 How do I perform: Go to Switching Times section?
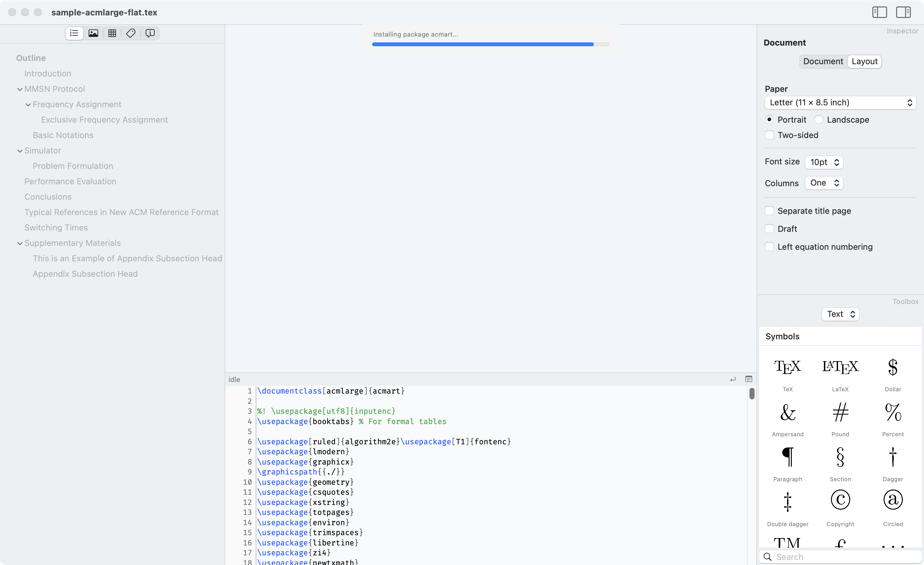pos(56,227)
